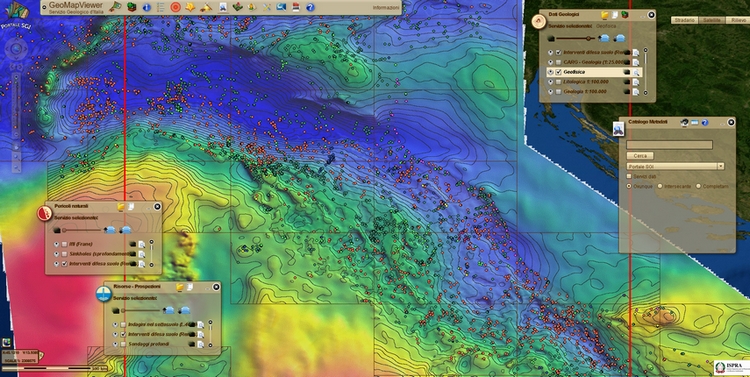750x377 pixels.
Task: Check the Litologica 1:100.000 layer checkbox
Action: [x=559, y=82]
